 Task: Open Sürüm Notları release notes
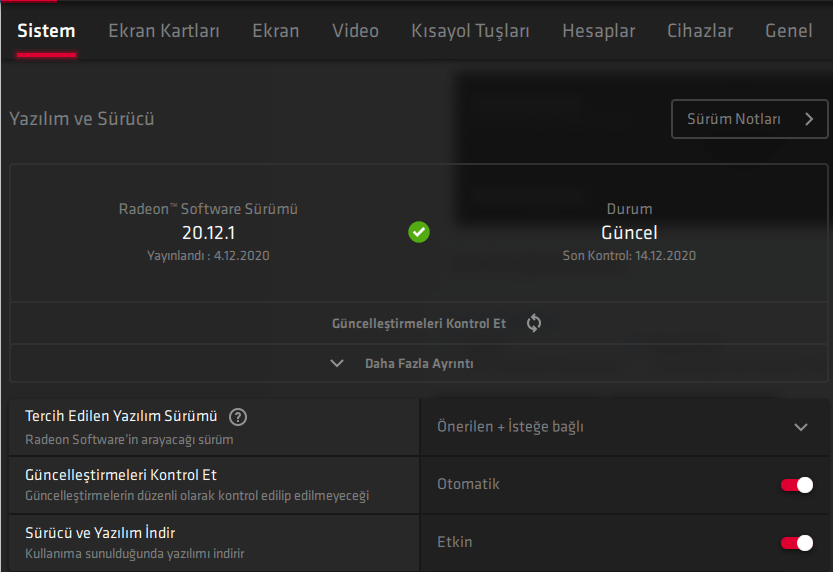[x=750, y=119]
